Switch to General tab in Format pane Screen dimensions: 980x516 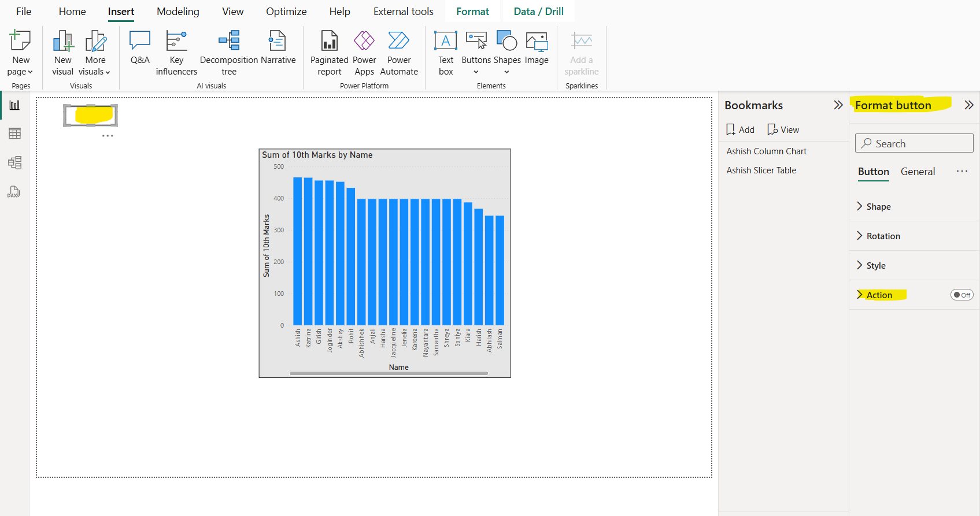pos(918,172)
